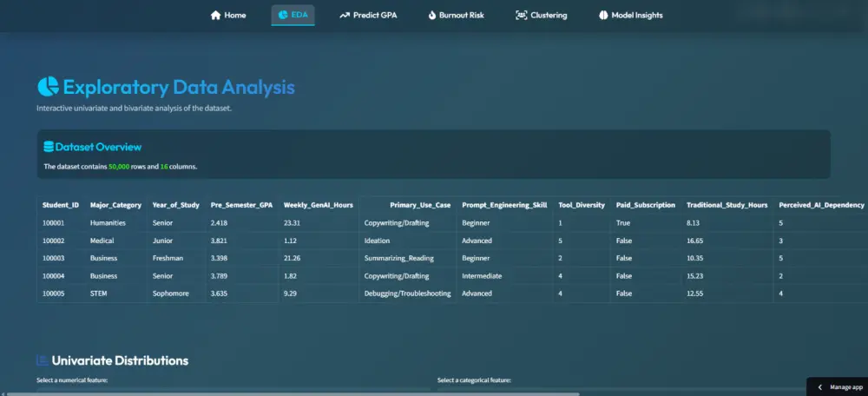Image resolution: width=868 pixels, height=396 pixels.
Task: Click the brain icon beside Model Insights
Action: pos(603,15)
